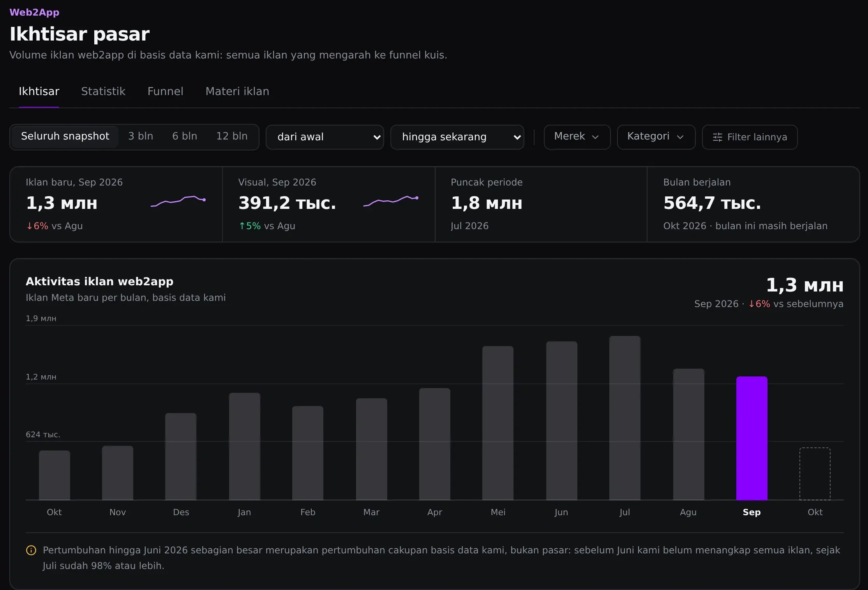Screen dimensions: 868x590
Task: Select the Seluruh snapshot range option
Action: click(65, 136)
